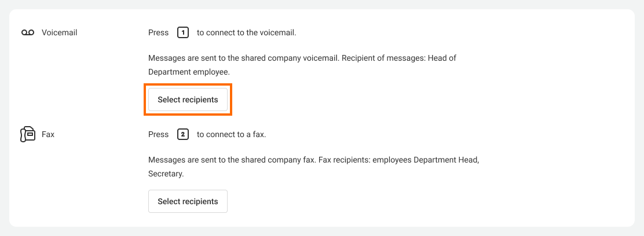Select the Fax section label
The width and height of the screenshot is (644, 236).
[x=48, y=135]
